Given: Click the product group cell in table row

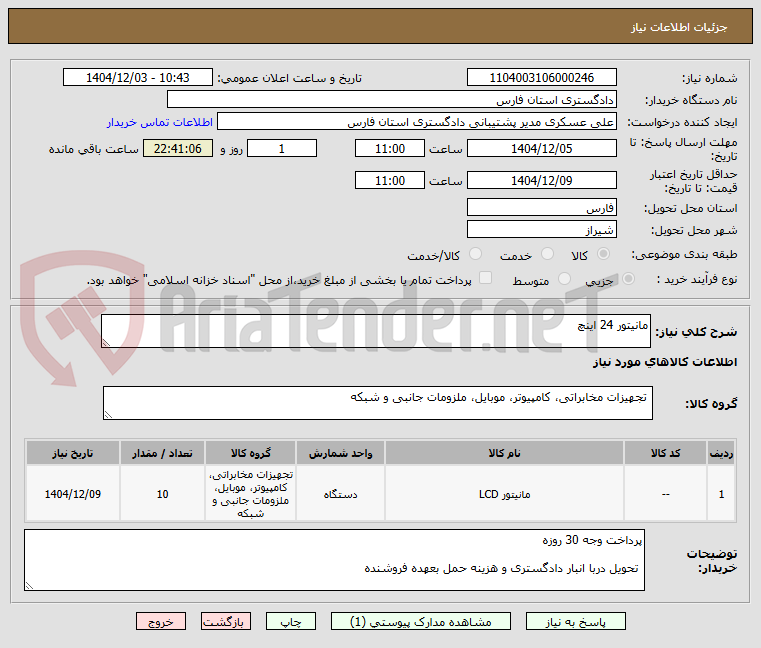Looking at the screenshot, I should pyautogui.click(x=250, y=494).
